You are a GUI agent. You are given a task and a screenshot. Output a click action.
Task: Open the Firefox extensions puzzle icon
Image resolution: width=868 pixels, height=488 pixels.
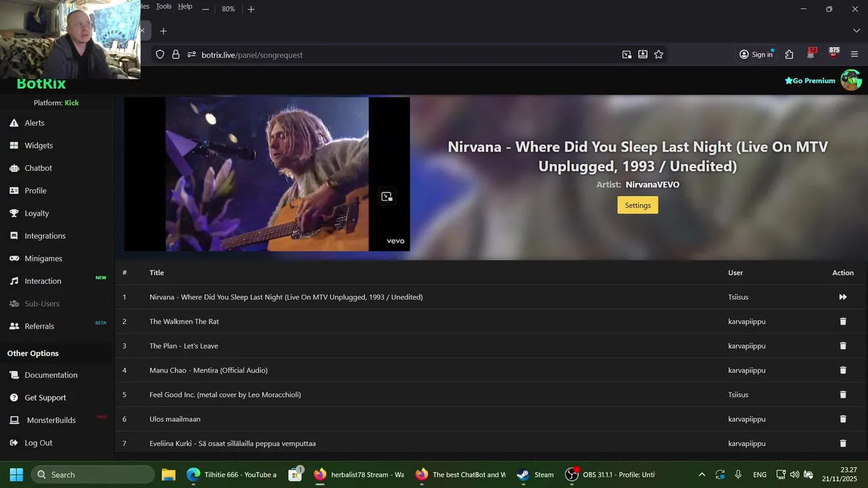click(x=789, y=55)
